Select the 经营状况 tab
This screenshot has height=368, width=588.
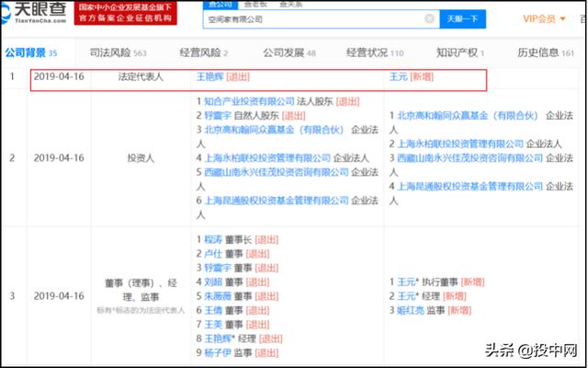tap(368, 52)
